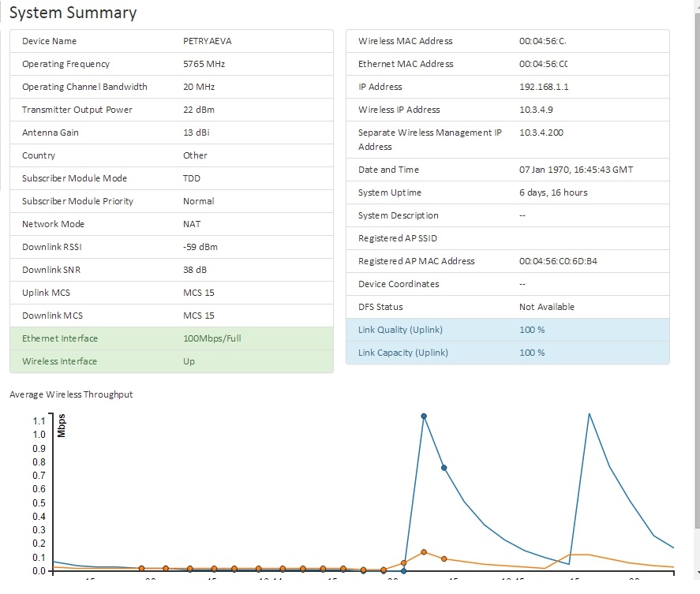Click the orange peak data point on chart
This screenshot has height=594, width=700.
424,552
